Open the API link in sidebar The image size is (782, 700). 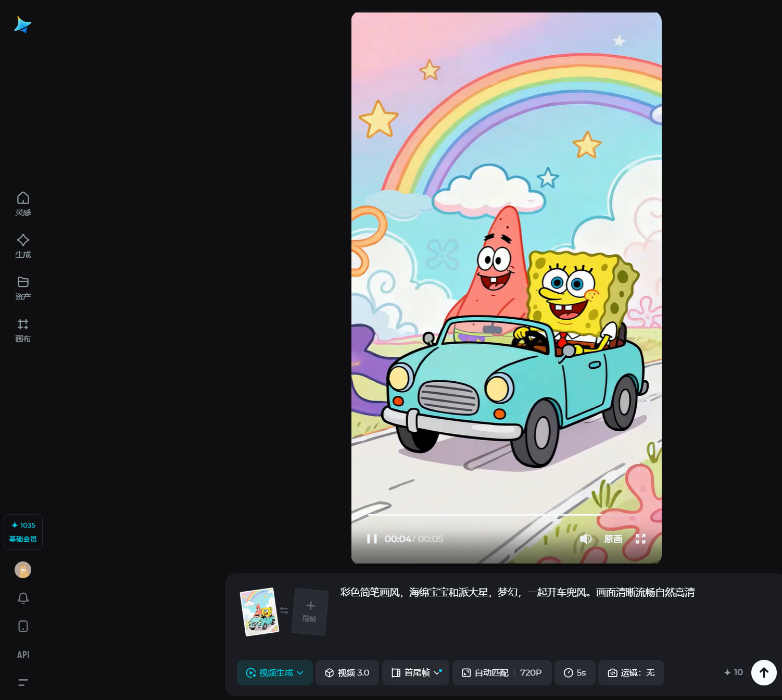(23, 654)
